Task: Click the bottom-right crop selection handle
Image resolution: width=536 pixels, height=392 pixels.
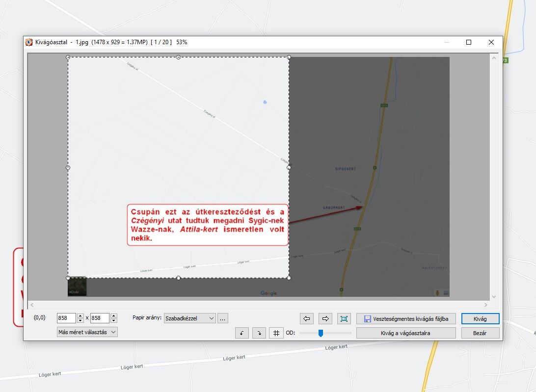Action: click(289, 278)
